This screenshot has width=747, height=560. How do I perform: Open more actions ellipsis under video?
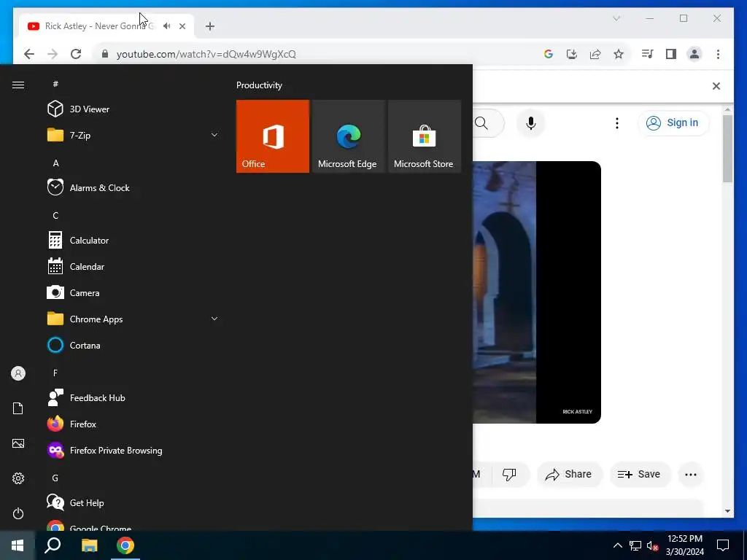691,474
